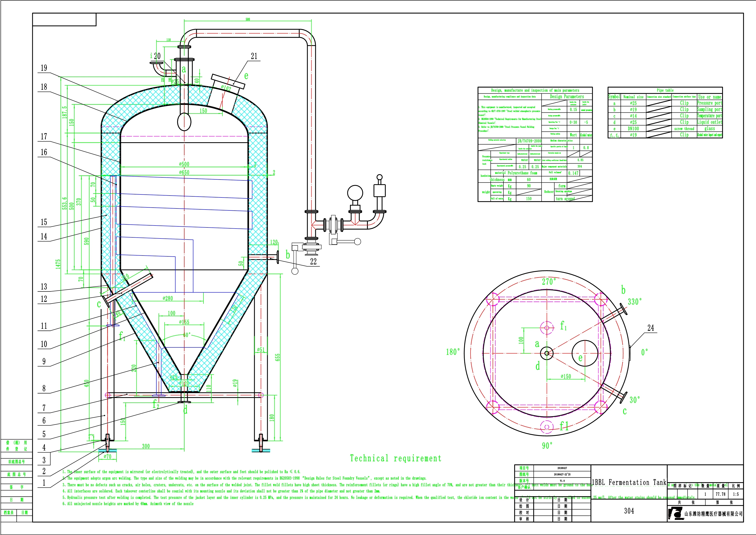The height and width of the screenshot is (535, 756).
Task: Click the 'ø155' cone dimension
Action: coord(184,322)
